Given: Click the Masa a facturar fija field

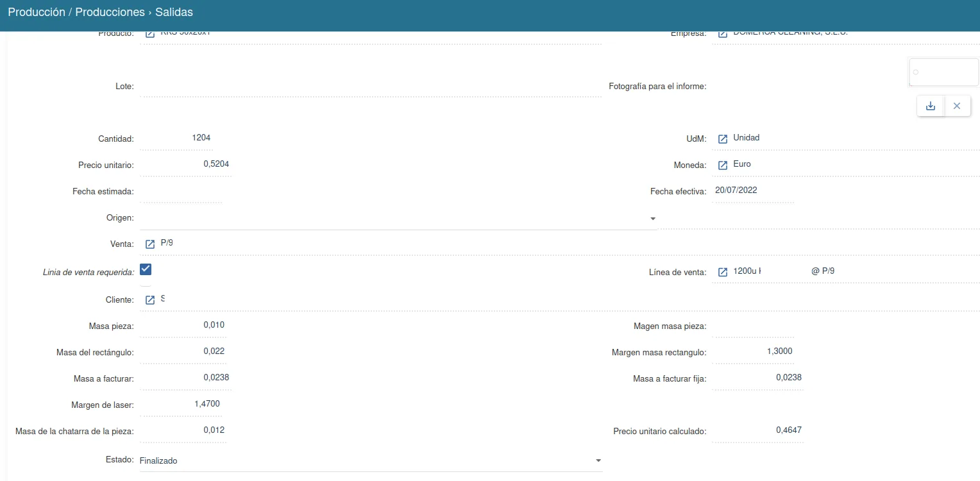Looking at the screenshot, I should pos(757,378).
